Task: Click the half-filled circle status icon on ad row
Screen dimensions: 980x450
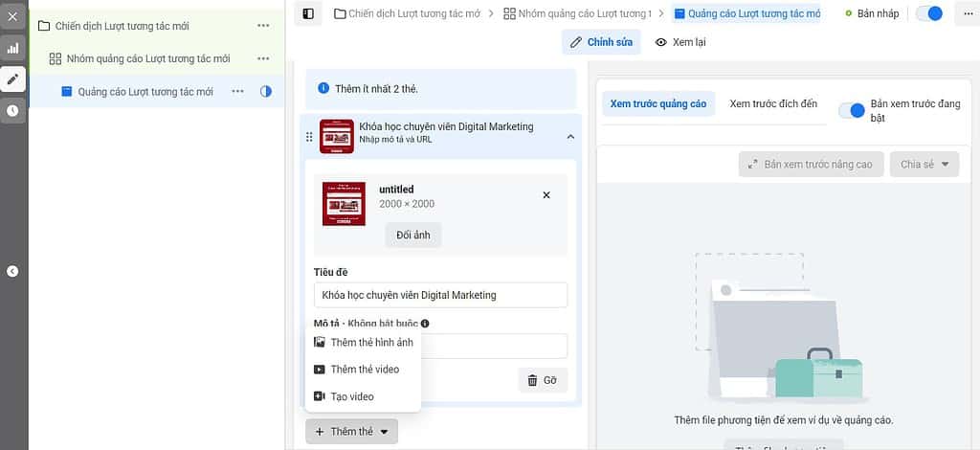Action: [266, 91]
